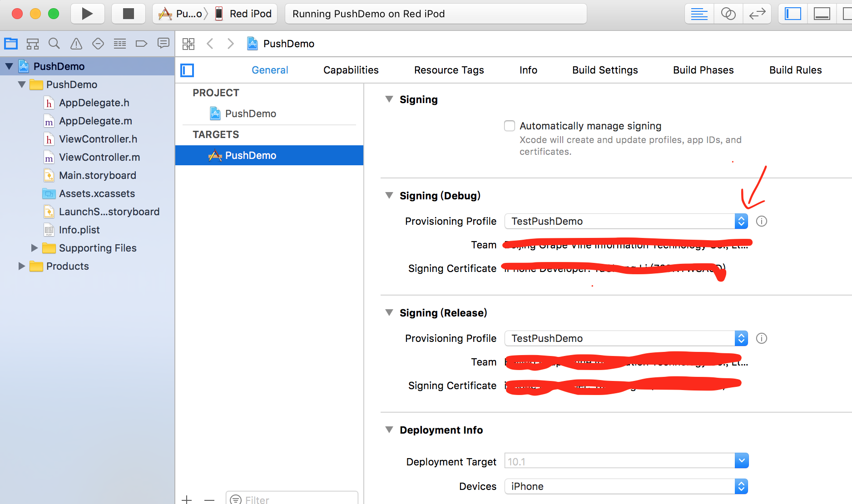
Task: Select AppDelegate.m in file navigator
Action: click(x=95, y=121)
